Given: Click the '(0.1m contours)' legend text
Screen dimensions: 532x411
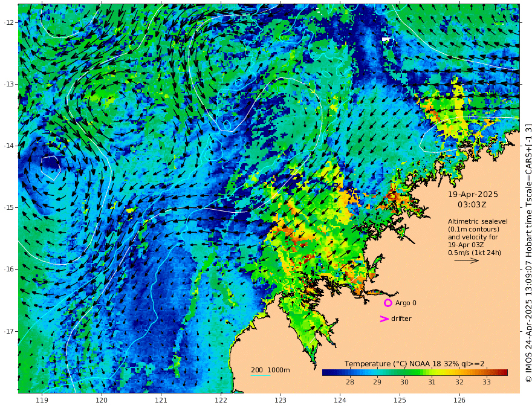Looking at the screenshot, I should coord(473,229).
